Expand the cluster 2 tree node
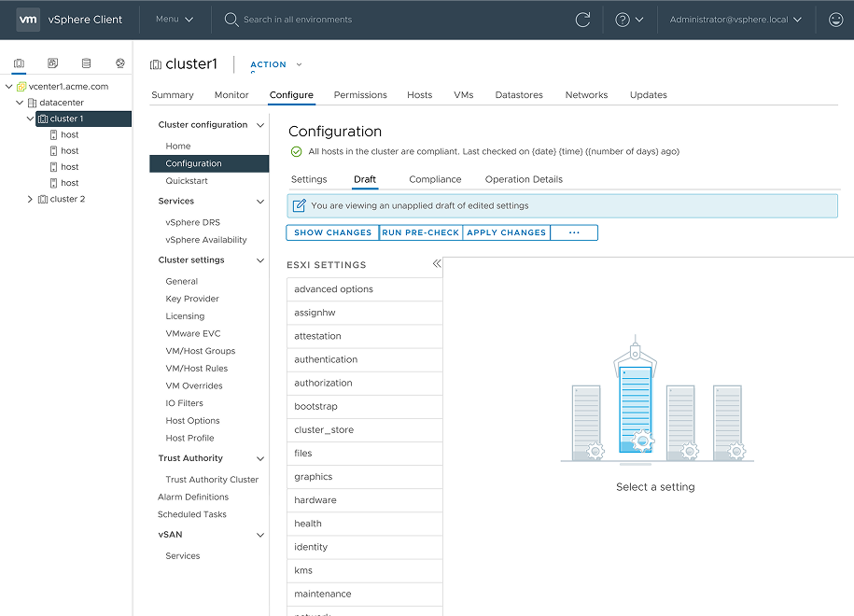Screen dimensions: 854x616 [x=30, y=199]
